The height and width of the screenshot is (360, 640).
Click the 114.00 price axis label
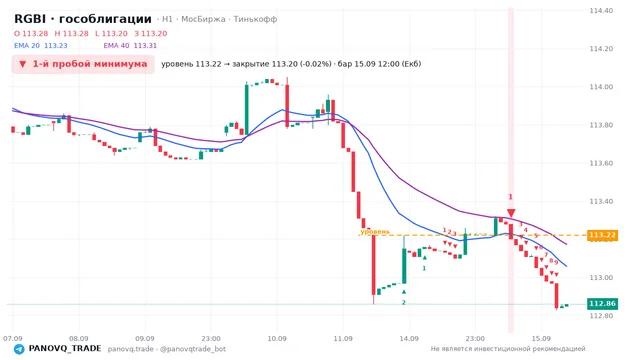tap(601, 87)
